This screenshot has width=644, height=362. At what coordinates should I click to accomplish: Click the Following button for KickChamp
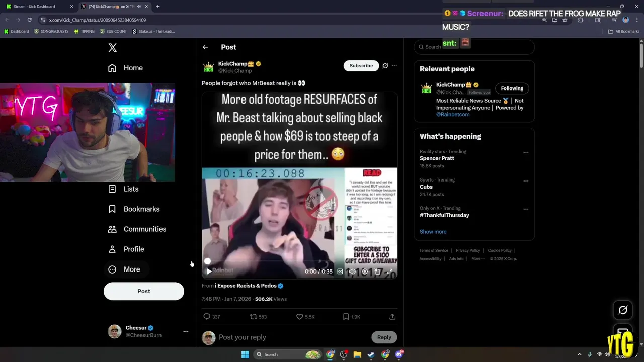512,88
